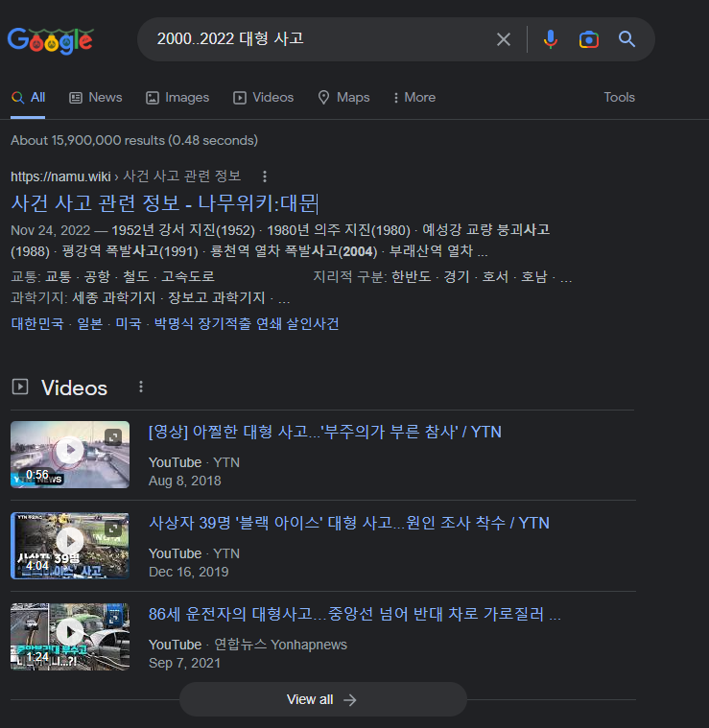The width and height of the screenshot is (709, 728).
Task: Click the Dec 16, 2019 video date
Action: pyautogui.click(x=188, y=572)
